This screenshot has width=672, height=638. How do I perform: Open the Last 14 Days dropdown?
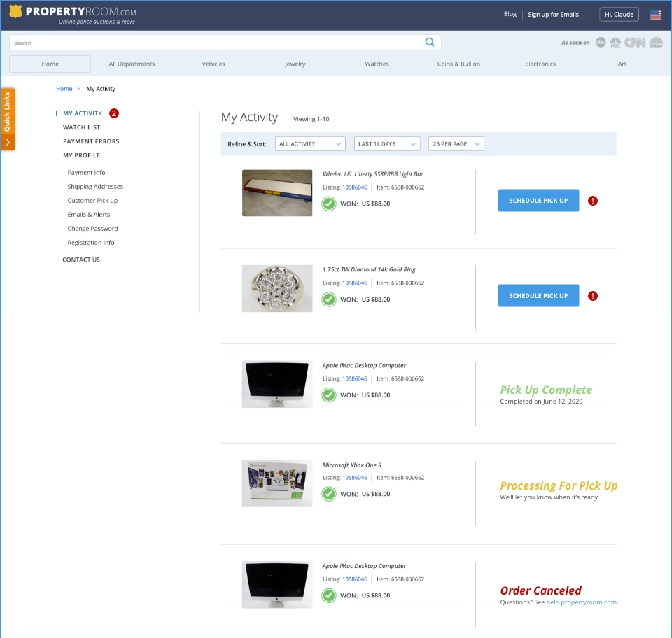(x=387, y=144)
